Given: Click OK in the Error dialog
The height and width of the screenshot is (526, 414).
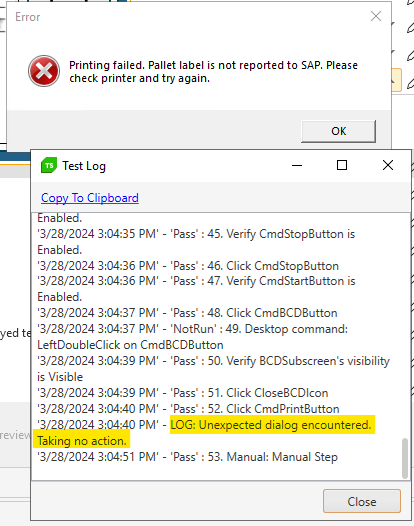Looking at the screenshot, I should tap(338, 131).
